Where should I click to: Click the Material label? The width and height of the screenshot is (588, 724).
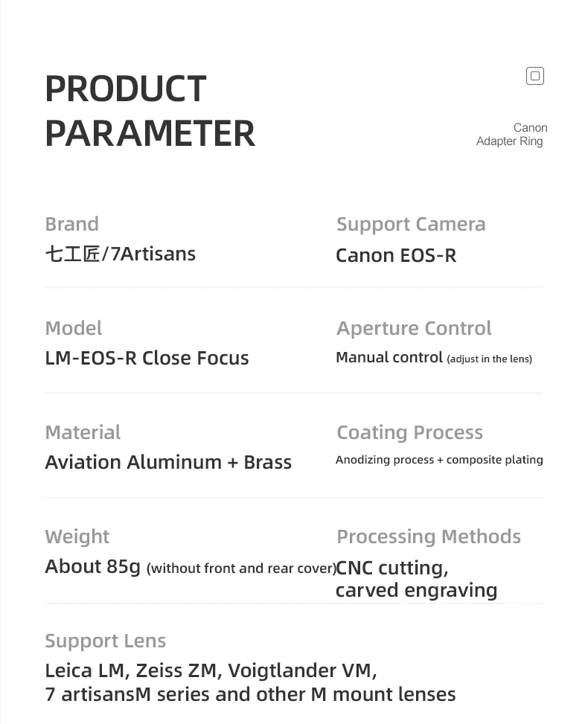click(x=83, y=432)
